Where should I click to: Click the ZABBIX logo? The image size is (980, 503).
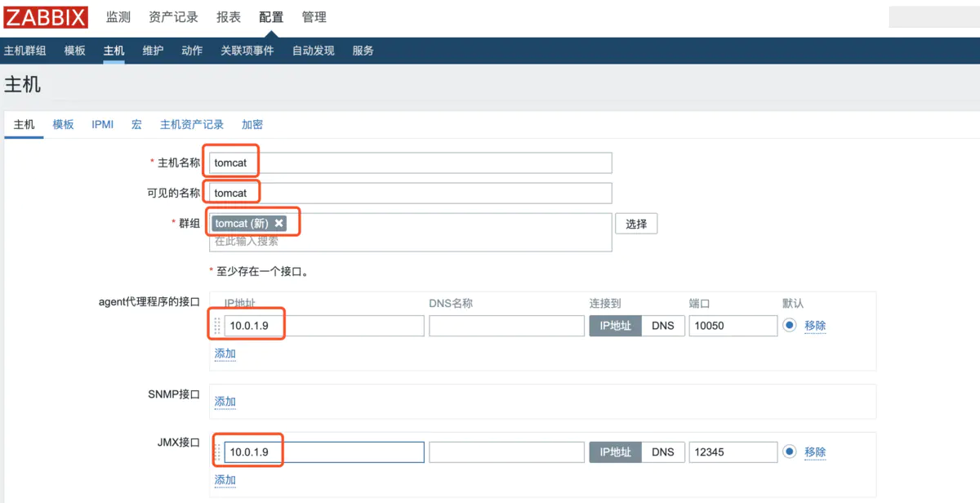48,17
